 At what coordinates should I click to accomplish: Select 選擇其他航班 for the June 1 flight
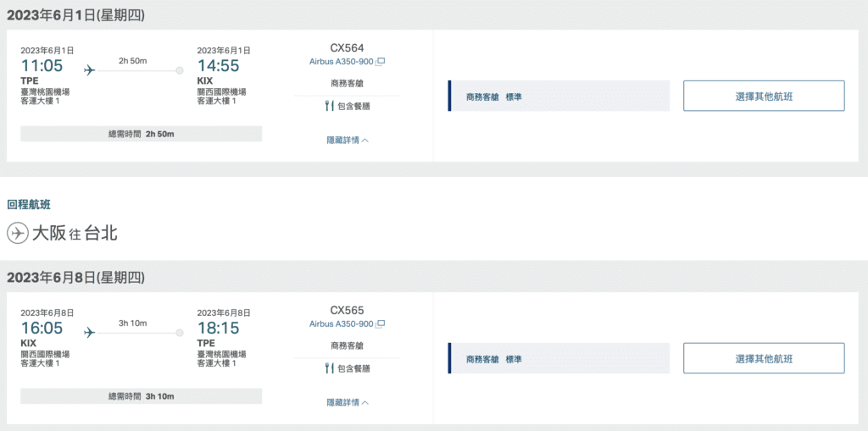pyautogui.click(x=764, y=96)
